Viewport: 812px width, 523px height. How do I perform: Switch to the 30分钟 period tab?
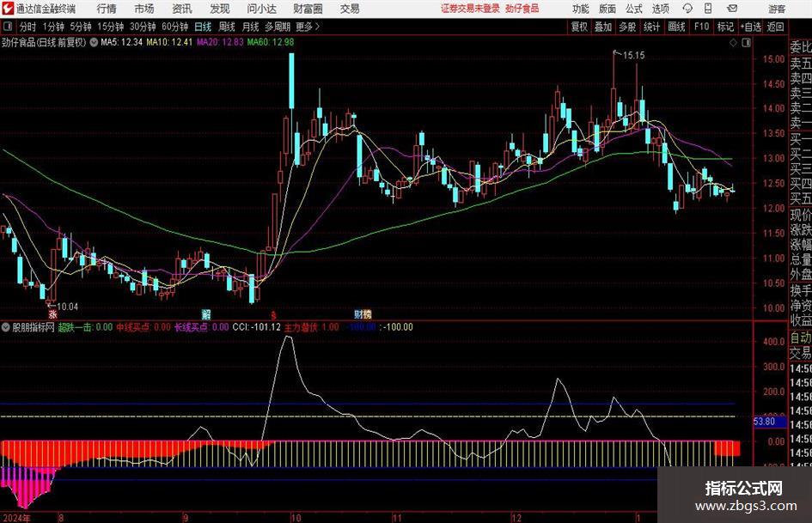(143, 27)
